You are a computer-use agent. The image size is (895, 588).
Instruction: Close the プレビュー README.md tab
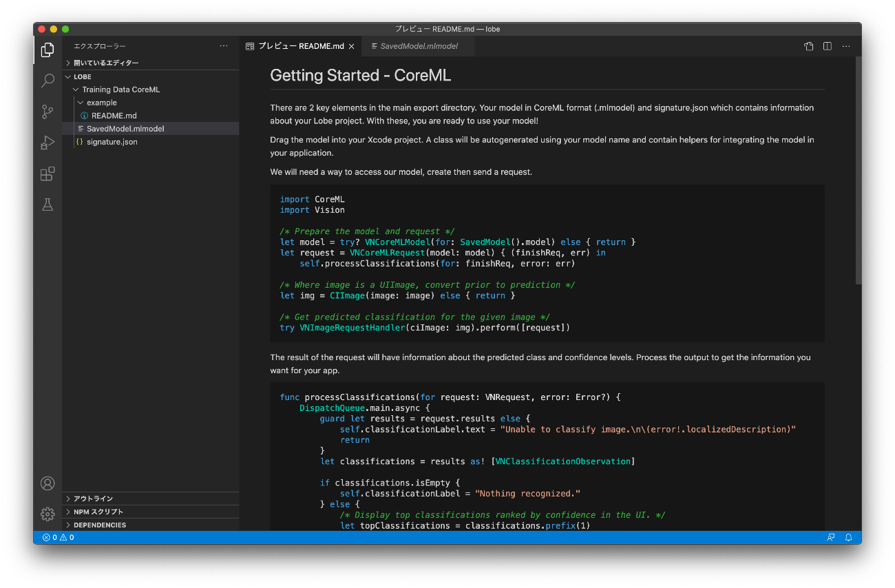tap(351, 46)
